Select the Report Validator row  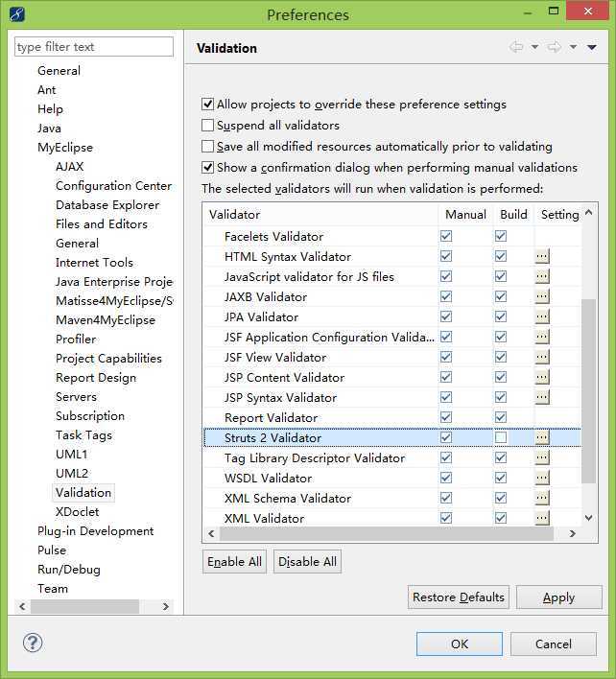tap(392, 417)
